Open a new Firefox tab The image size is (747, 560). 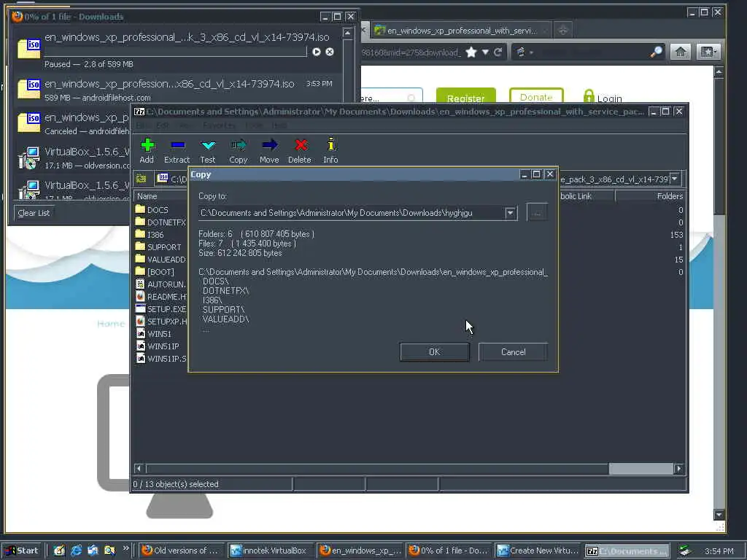tap(562, 30)
